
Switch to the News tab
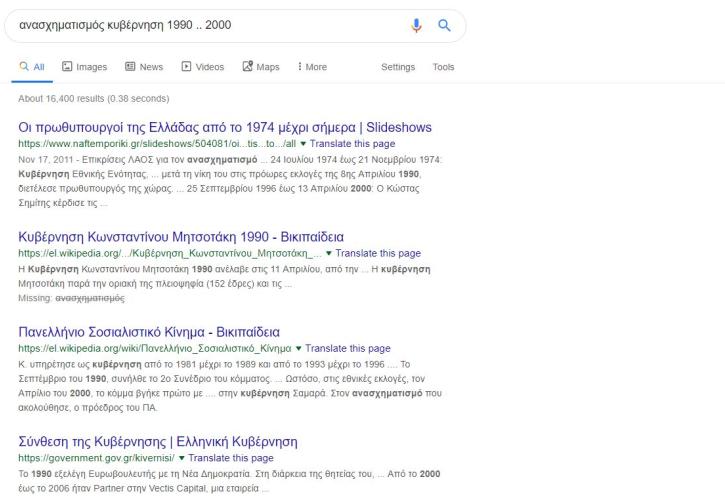pos(144,67)
